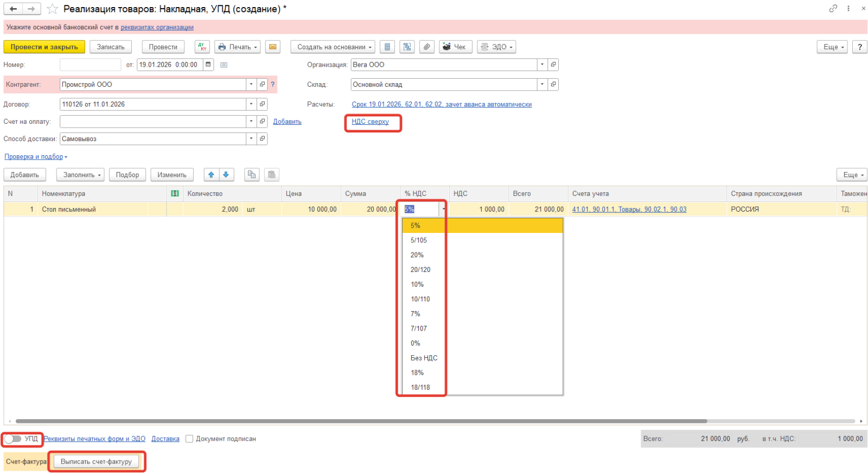Screen dimensions: 868x474
Task: Move row down with blue arrow
Action: [226, 175]
